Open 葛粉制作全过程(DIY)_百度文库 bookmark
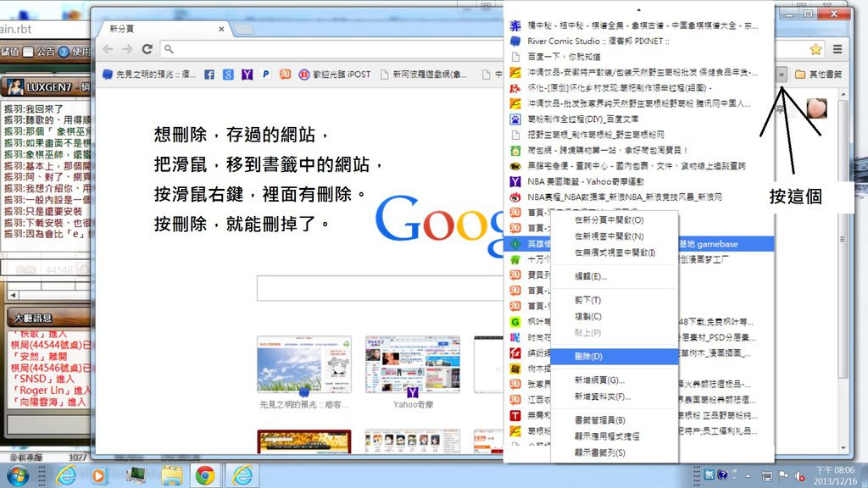Image resolution: width=868 pixels, height=488 pixels. click(639, 119)
